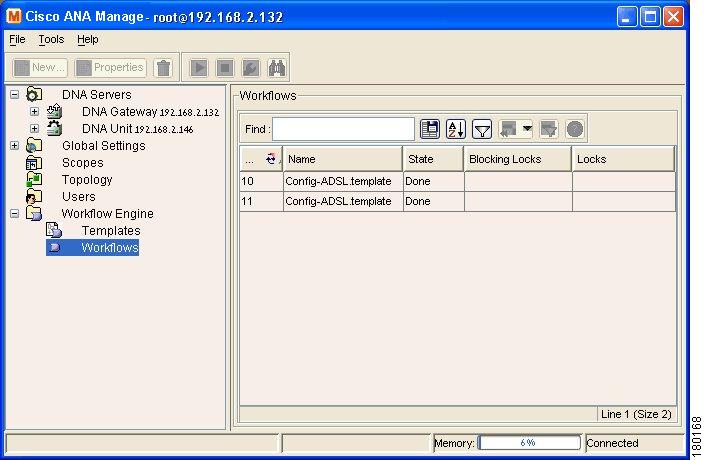
Task: Click the Connected status indicator
Action: 612,443
